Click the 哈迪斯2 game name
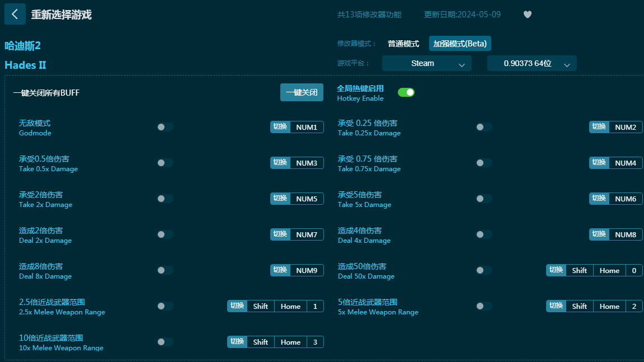This screenshot has width=644, height=362. click(22, 46)
